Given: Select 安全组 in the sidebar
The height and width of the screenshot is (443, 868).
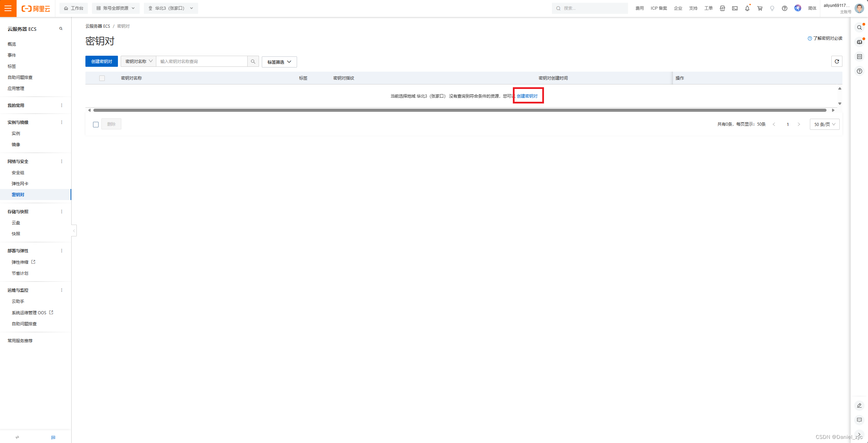Looking at the screenshot, I should pyautogui.click(x=18, y=173).
